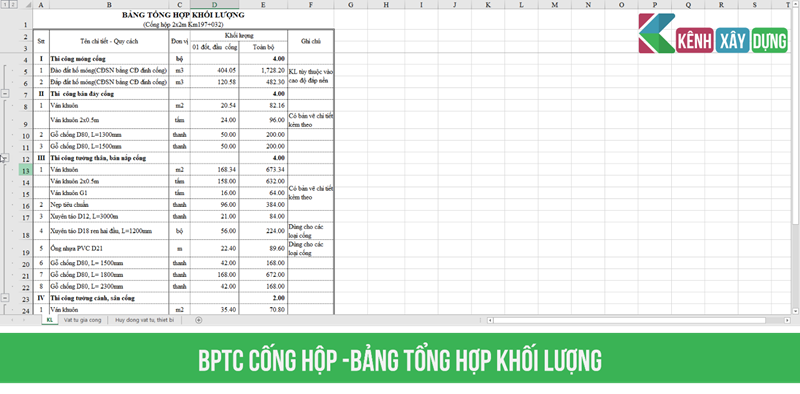Select the Đơn vị header cell
The image size is (800, 394).
(x=180, y=41)
